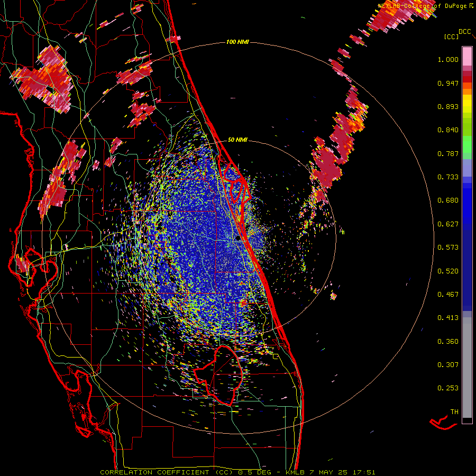Click the 0.680 scale value
Viewport: 476px width, 476px height.
pos(448,200)
